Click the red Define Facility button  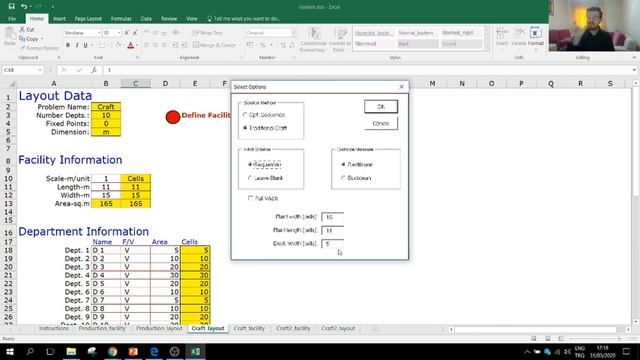coord(173,117)
